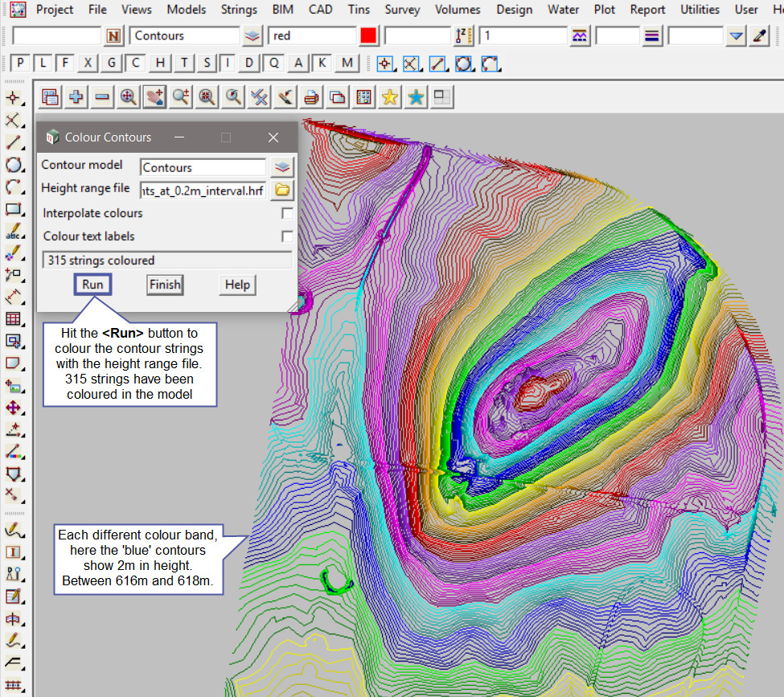Open model picker beside Contour model field
This screenshot has width=784, height=697.
282,167
